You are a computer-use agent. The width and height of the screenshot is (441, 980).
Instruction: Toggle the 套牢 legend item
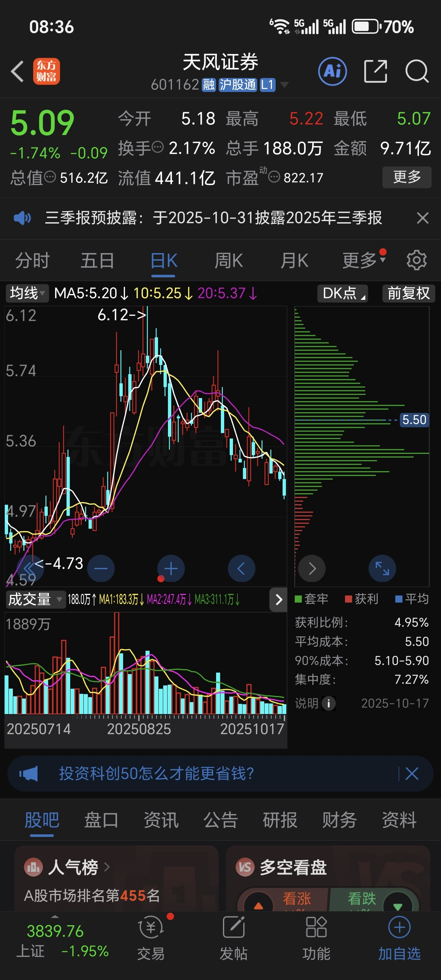tap(311, 599)
